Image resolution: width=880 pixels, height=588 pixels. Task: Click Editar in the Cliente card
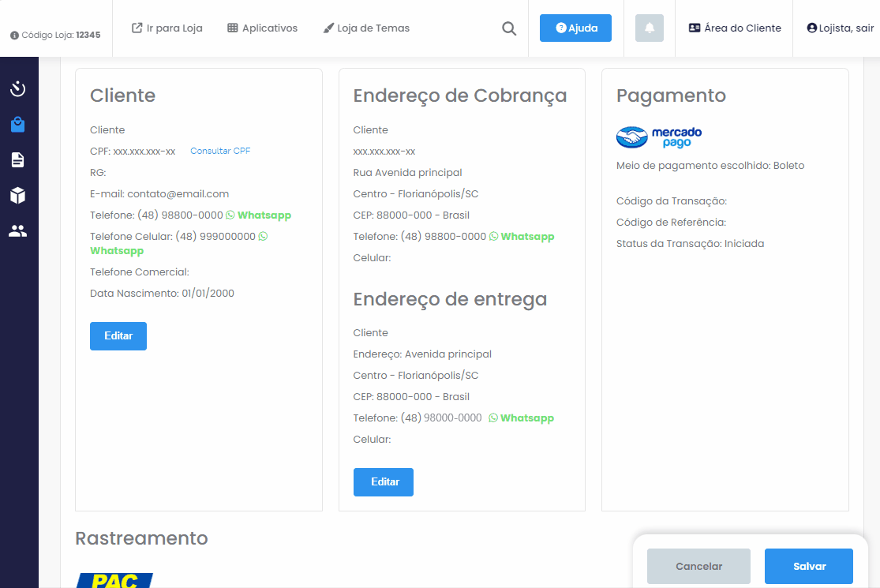[118, 336]
